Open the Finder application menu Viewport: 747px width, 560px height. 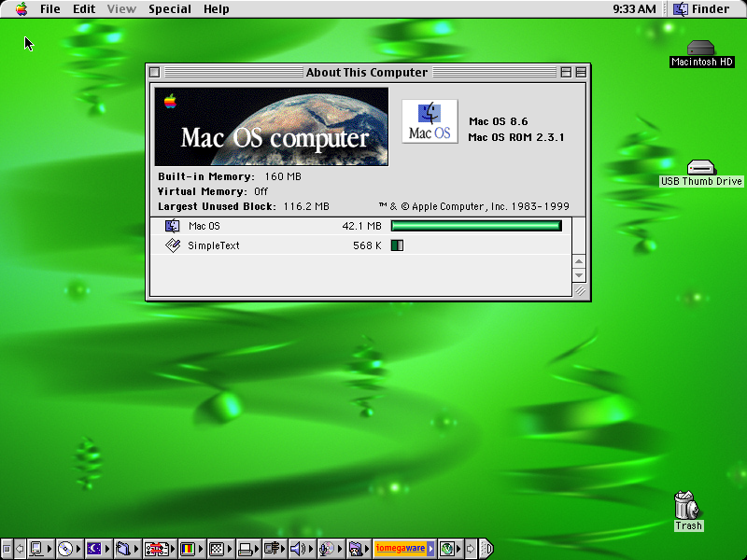pos(701,9)
